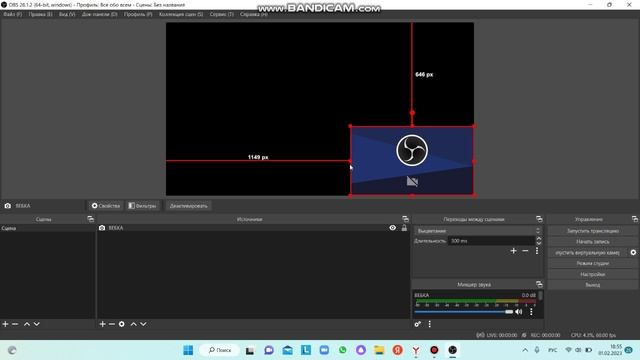
Task: Click the OBS camera-off icon in preview
Action: coord(412,181)
